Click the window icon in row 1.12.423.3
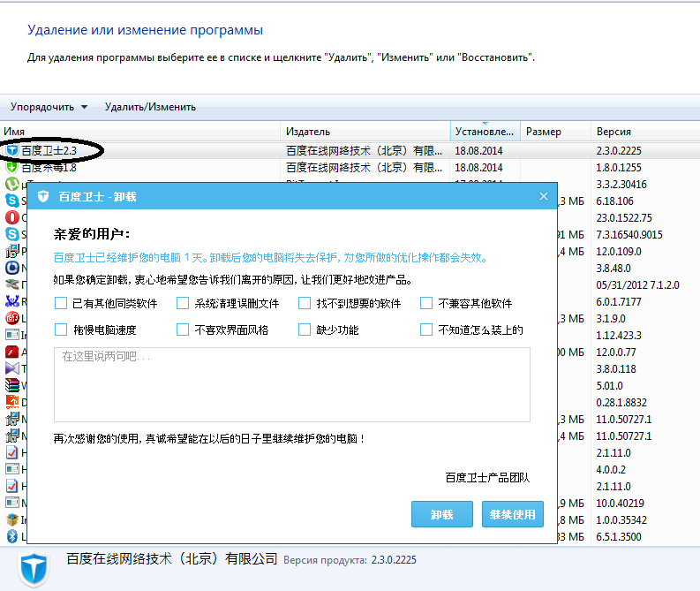The width and height of the screenshot is (700, 591). [12, 335]
